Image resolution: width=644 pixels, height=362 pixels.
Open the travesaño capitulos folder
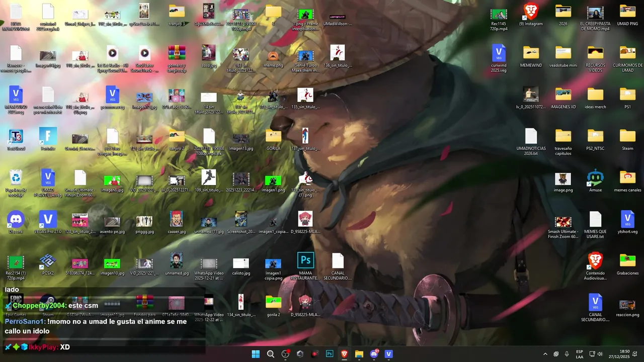(563, 142)
